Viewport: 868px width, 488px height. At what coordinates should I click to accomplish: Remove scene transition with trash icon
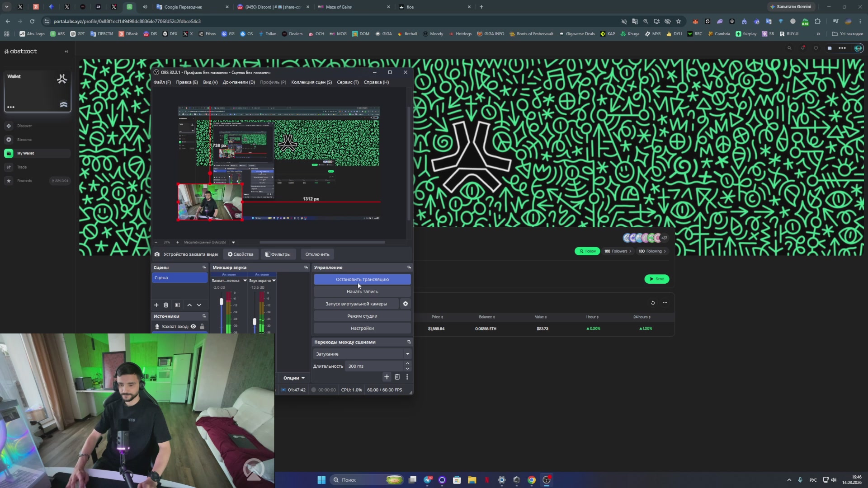[x=397, y=377]
